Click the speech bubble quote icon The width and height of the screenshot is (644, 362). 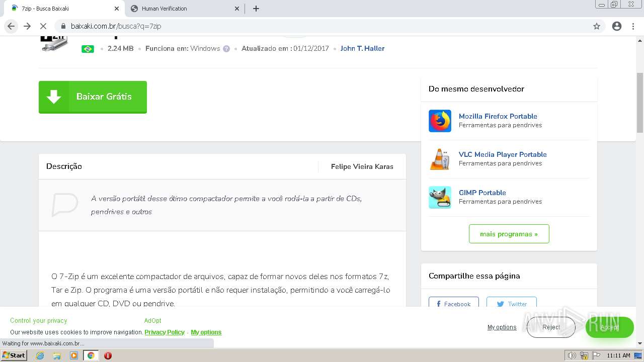pyautogui.click(x=65, y=205)
